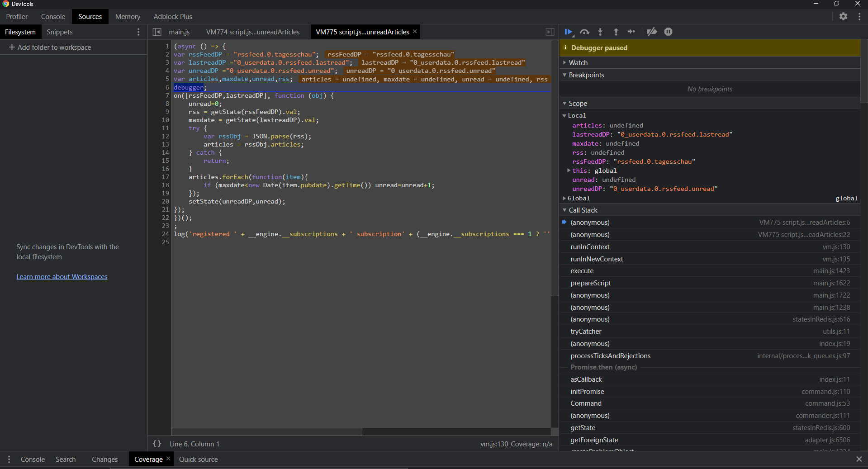Open DevTools customize menu
The image size is (868, 469).
pyautogui.click(x=859, y=16)
